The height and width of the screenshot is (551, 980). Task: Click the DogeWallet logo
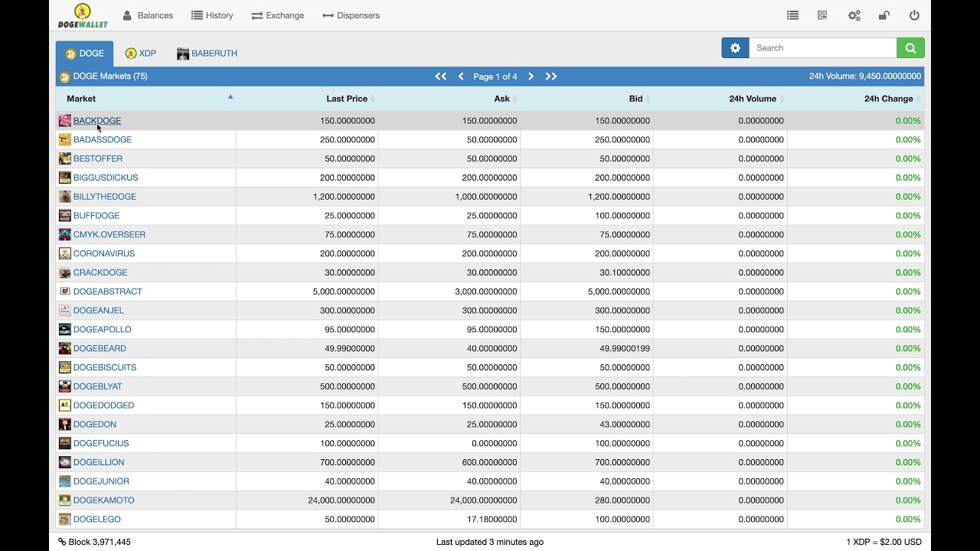click(83, 15)
